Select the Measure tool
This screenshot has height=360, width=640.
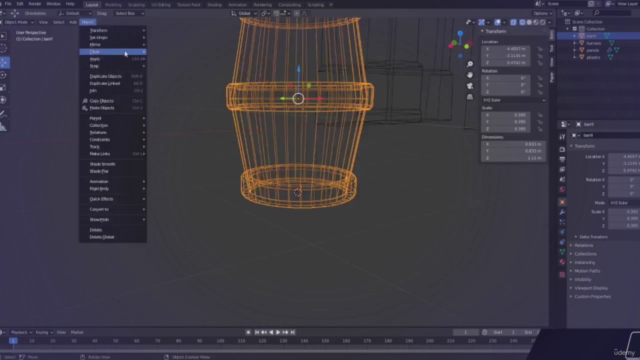point(4,127)
